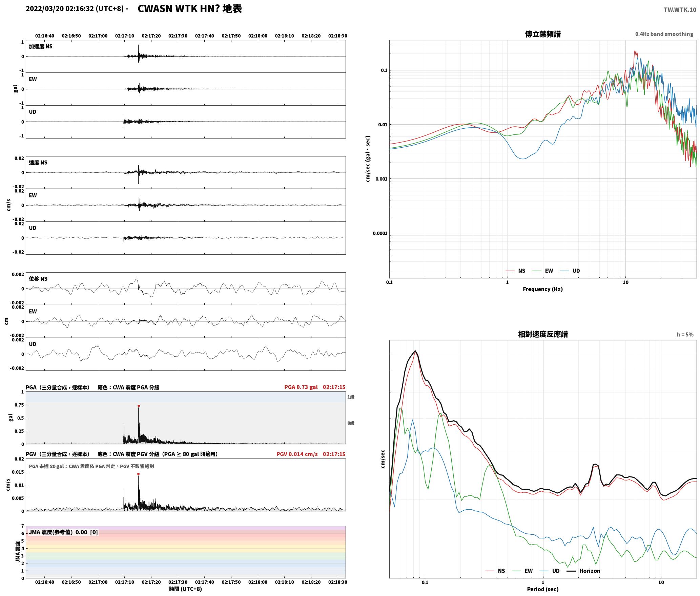Click the 位移 NS panel label
The height and width of the screenshot is (596, 700).
click(38, 279)
